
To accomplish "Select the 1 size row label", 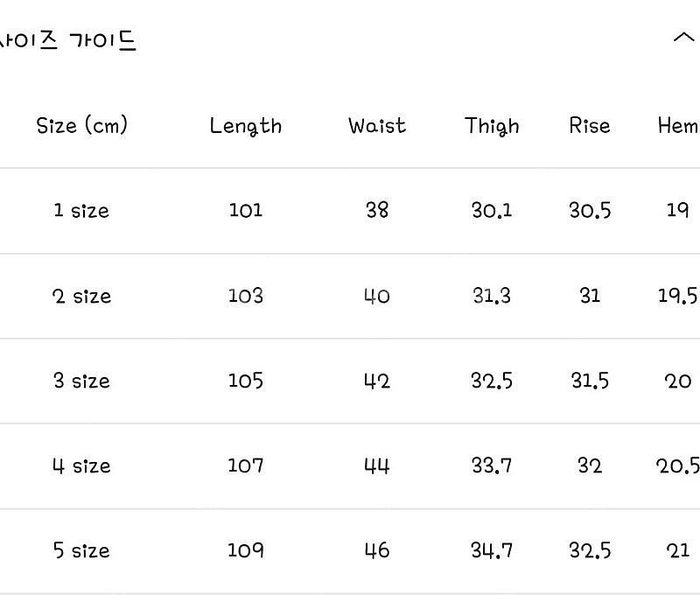I will [x=81, y=210].
